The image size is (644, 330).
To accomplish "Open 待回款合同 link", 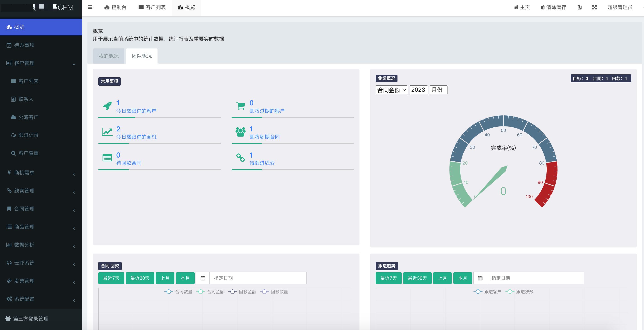I will point(129,163).
